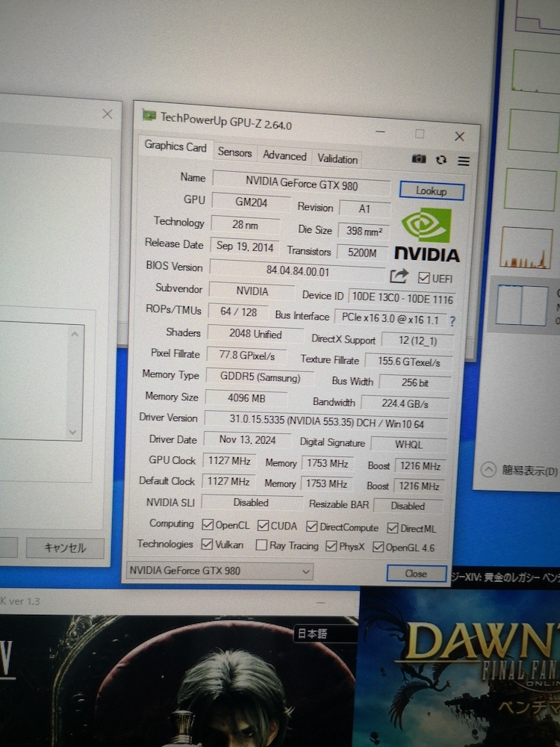Toggle the CUDA checkbox

pyautogui.click(x=263, y=525)
